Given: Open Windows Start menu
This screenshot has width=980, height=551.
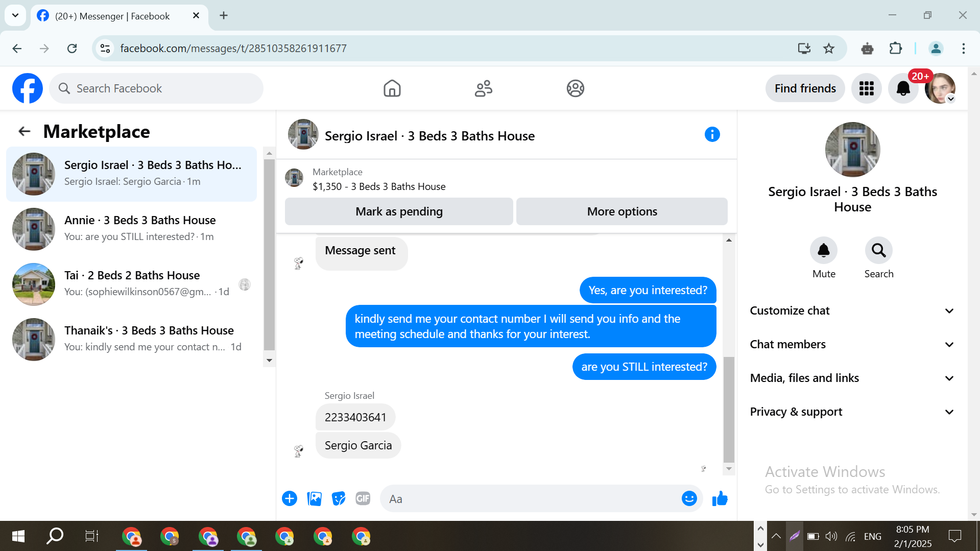Looking at the screenshot, I should pyautogui.click(x=18, y=536).
